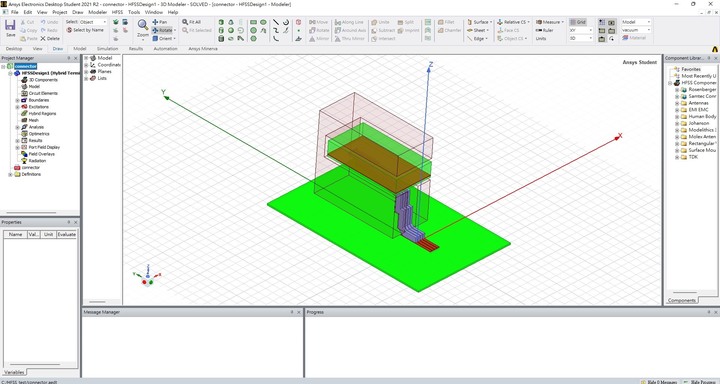Click the Delete button
The image size is (720, 384).
coord(51,39)
